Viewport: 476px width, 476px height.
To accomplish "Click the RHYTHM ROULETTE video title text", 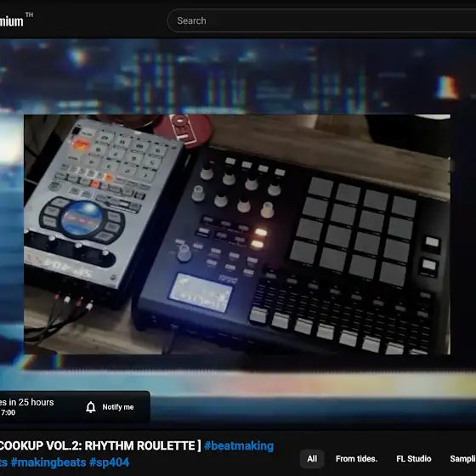I will point(140,446).
